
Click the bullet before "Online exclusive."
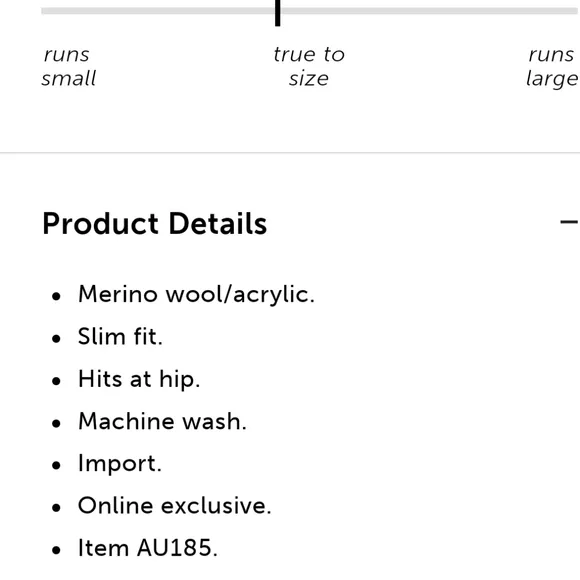(x=56, y=508)
